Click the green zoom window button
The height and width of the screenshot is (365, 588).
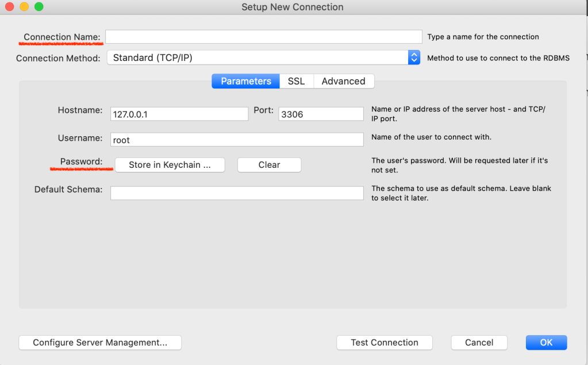click(x=39, y=7)
